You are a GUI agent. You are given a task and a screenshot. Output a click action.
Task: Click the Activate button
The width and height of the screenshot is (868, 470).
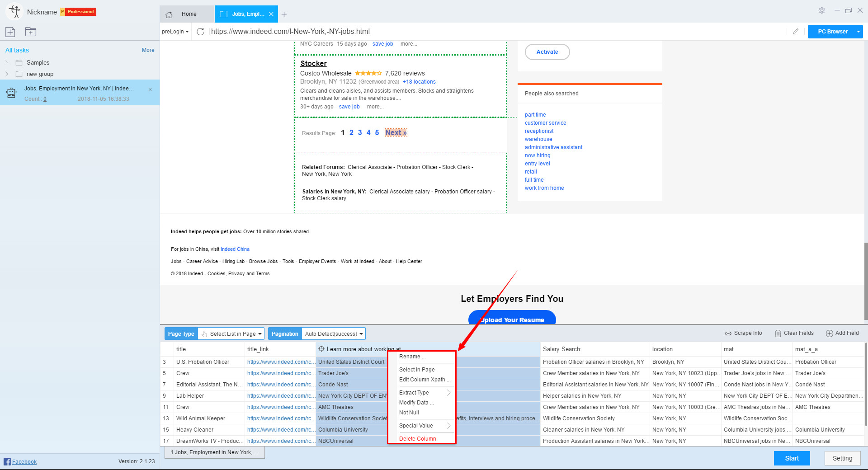pyautogui.click(x=547, y=52)
